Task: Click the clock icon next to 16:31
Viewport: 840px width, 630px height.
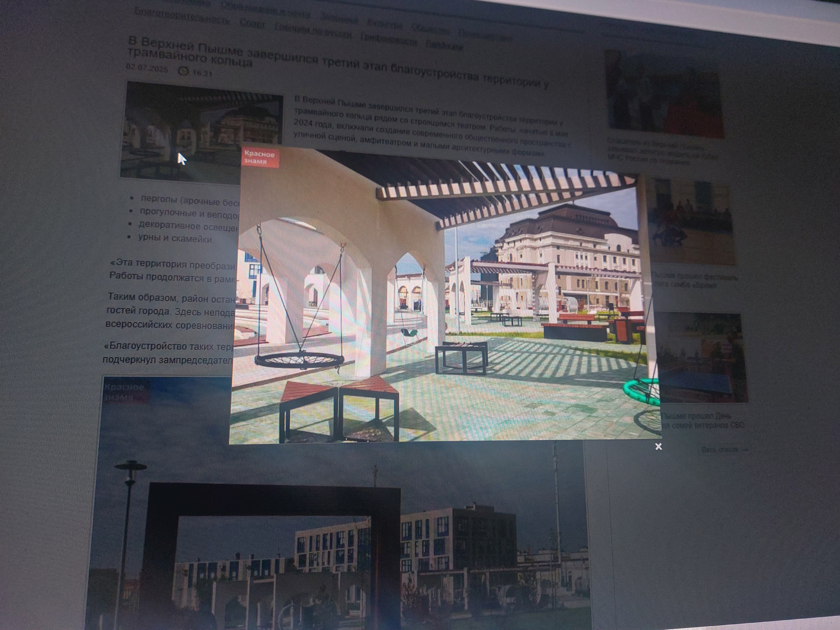Action: tap(184, 71)
